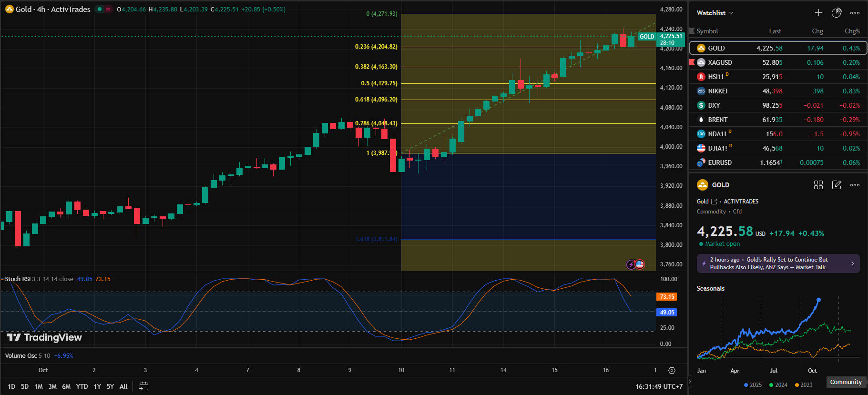This screenshot has height=395, width=868.
Task: Toggle the 2025 seasonals series
Action: coord(753,385)
